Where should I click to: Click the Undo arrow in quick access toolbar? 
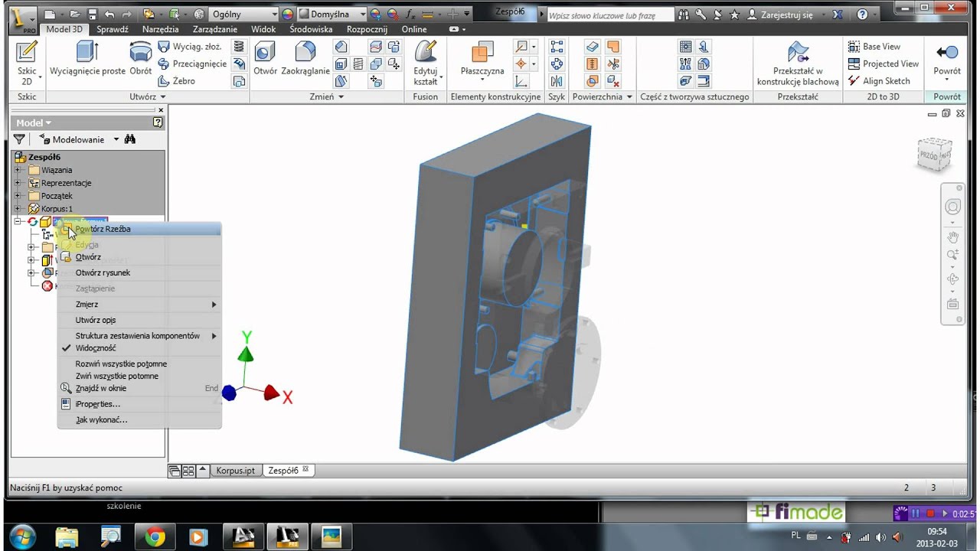click(109, 15)
